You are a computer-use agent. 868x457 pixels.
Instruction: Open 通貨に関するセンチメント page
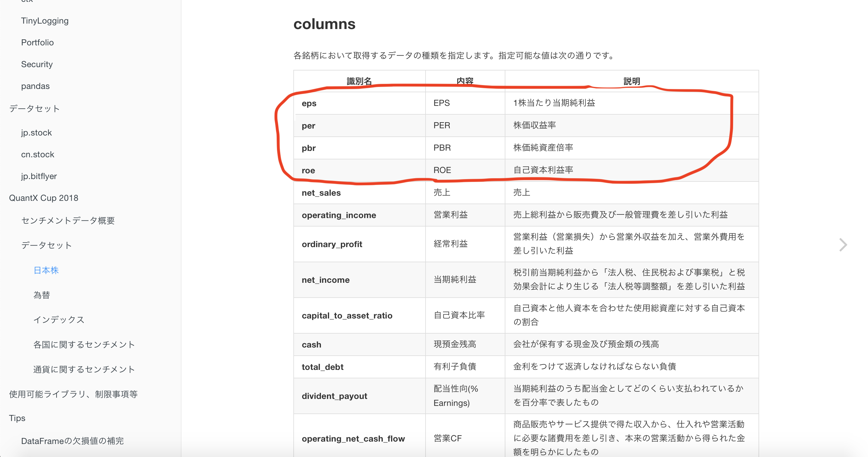coord(84,369)
